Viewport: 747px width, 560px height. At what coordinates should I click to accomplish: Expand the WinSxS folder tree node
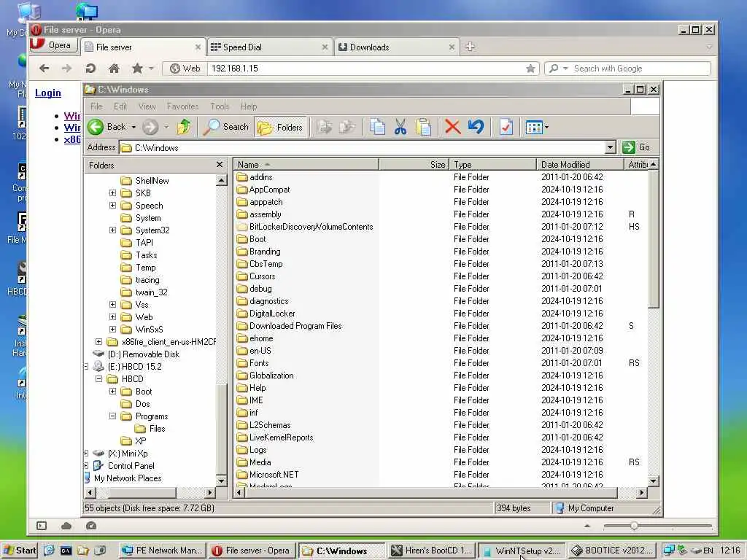(112, 329)
